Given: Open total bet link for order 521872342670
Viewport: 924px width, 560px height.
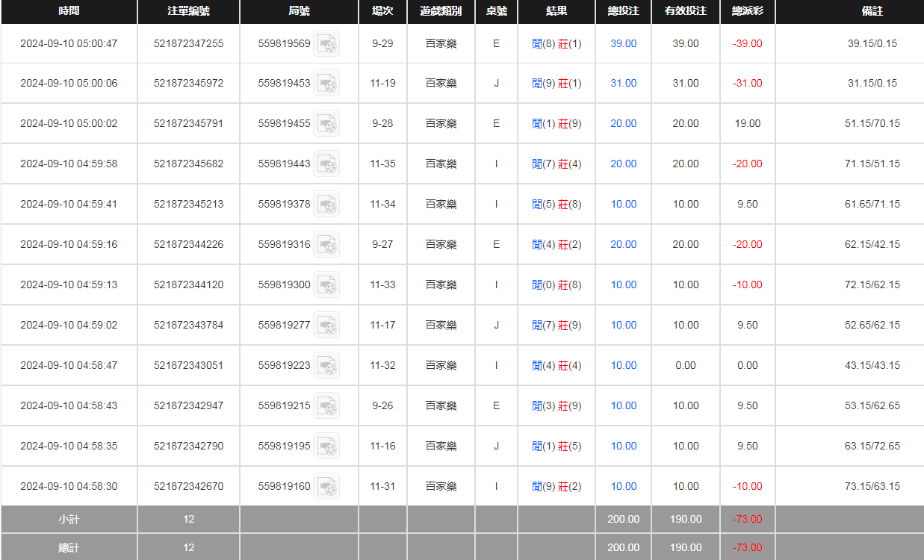Looking at the screenshot, I should tap(623, 487).
